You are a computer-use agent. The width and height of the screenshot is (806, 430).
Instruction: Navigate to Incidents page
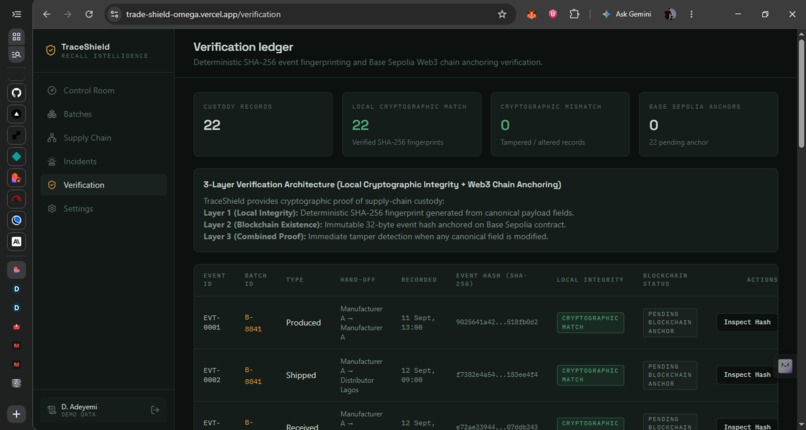pos(103,161)
